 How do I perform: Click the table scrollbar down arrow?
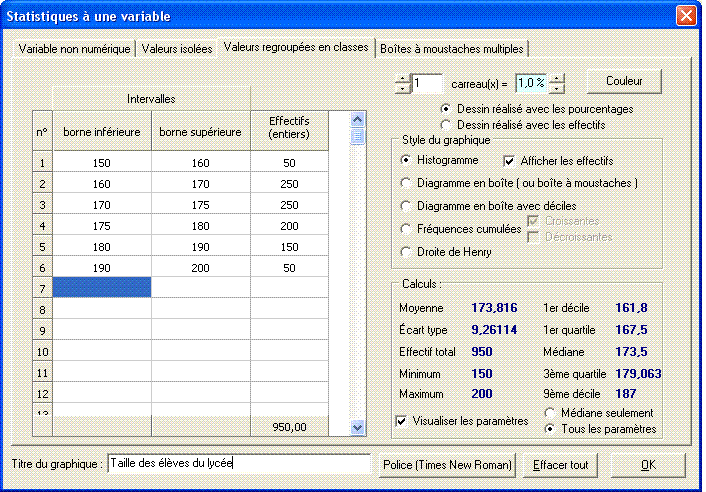(358, 427)
